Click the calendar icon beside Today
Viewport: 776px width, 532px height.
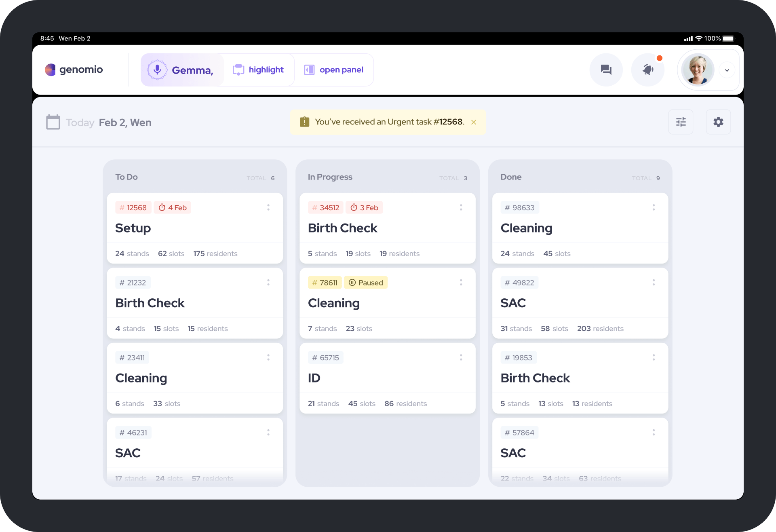point(53,122)
